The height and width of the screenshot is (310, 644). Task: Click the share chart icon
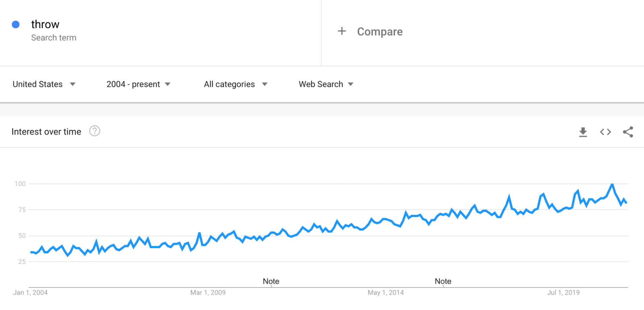[628, 132]
